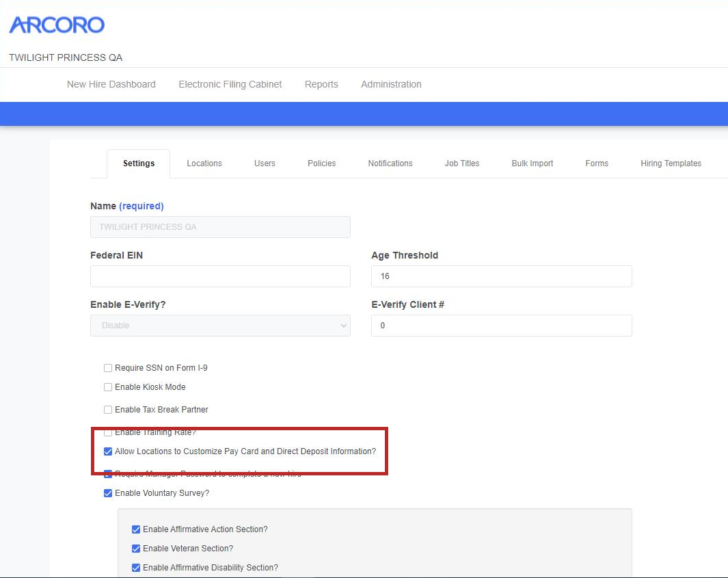
Task: Open the Reports menu
Action: click(321, 84)
